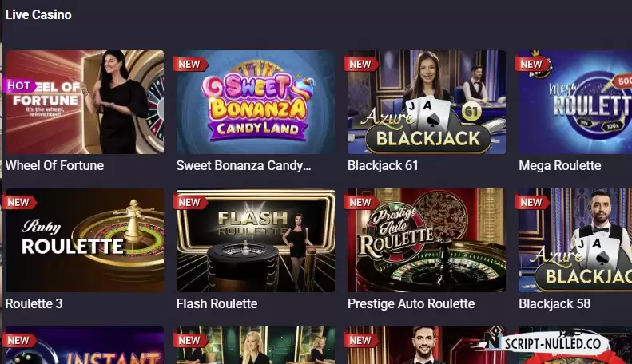Click the Wheel Of Fortune title link

pyautogui.click(x=54, y=165)
